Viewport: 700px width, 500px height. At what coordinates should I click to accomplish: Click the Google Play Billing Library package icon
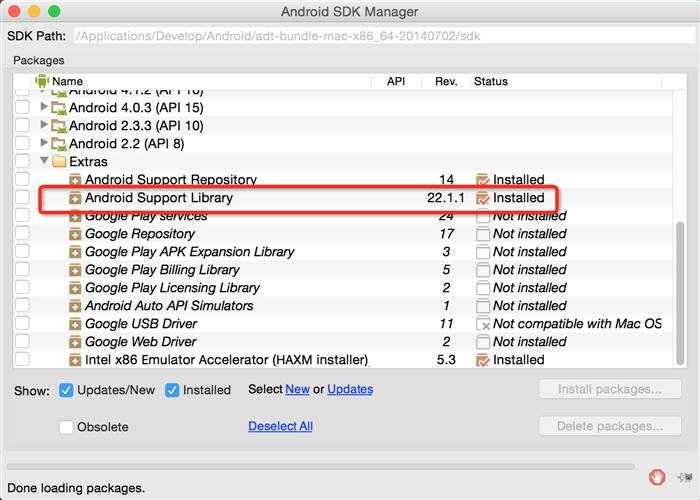tap(75, 270)
